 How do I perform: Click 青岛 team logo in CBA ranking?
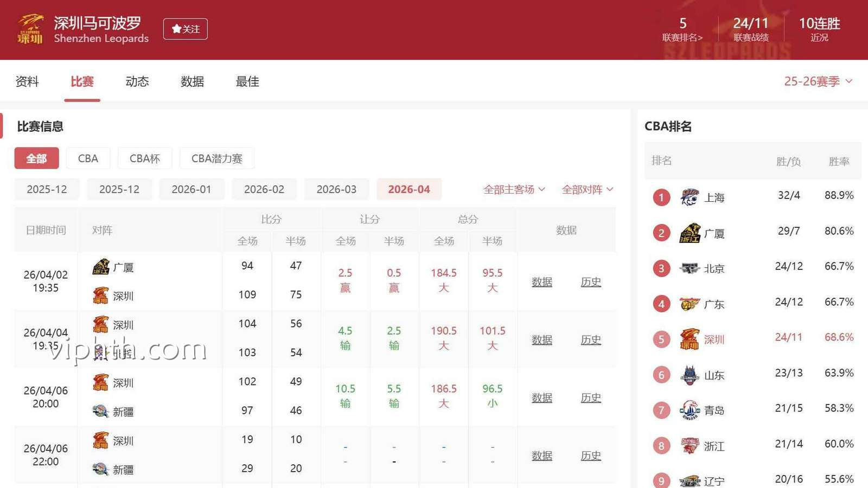(x=690, y=410)
